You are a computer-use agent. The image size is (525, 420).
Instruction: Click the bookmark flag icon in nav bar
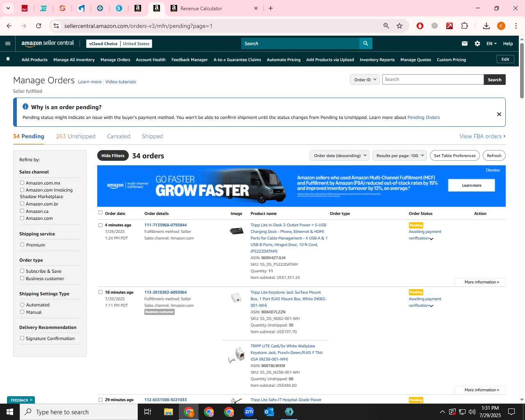[x=8, y=59]
